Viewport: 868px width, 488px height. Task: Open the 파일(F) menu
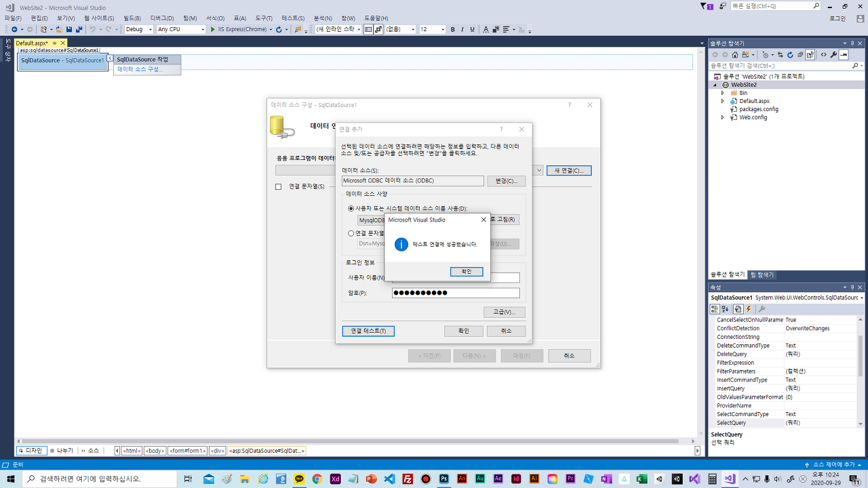(13, 18)
